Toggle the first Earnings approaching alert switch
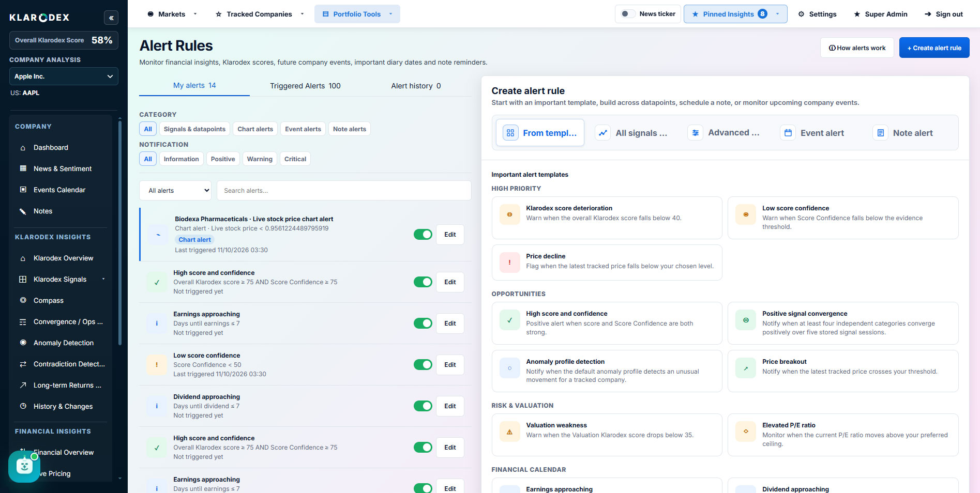The height and width of the screenshot is (493, 980). pos(423,323)
